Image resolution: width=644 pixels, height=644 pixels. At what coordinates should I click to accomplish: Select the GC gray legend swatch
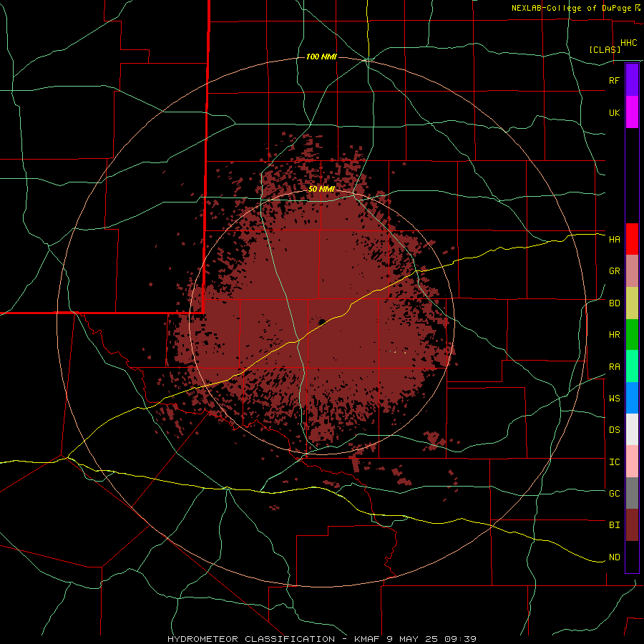[x=632, y=493]
